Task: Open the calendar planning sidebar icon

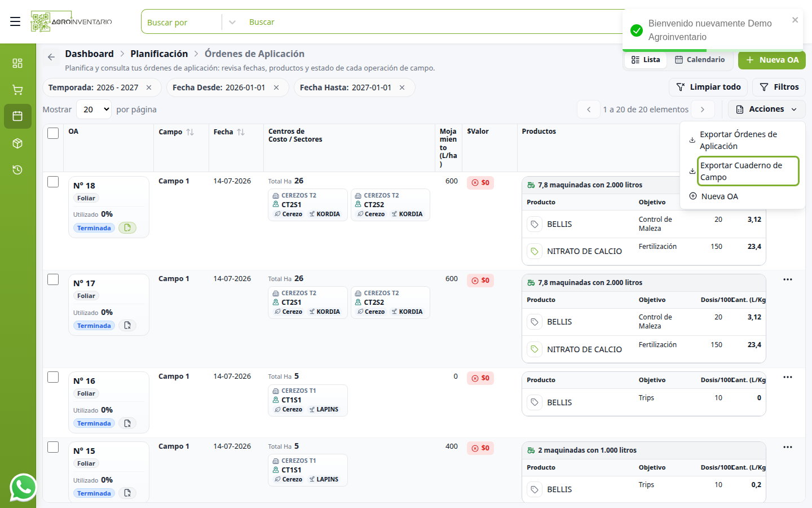Action: (x=17, y=116)
